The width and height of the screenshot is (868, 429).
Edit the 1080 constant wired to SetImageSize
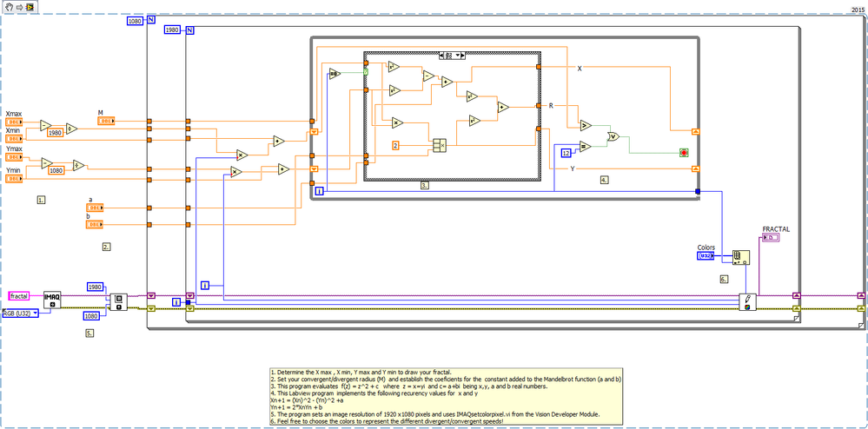[92, 315]
